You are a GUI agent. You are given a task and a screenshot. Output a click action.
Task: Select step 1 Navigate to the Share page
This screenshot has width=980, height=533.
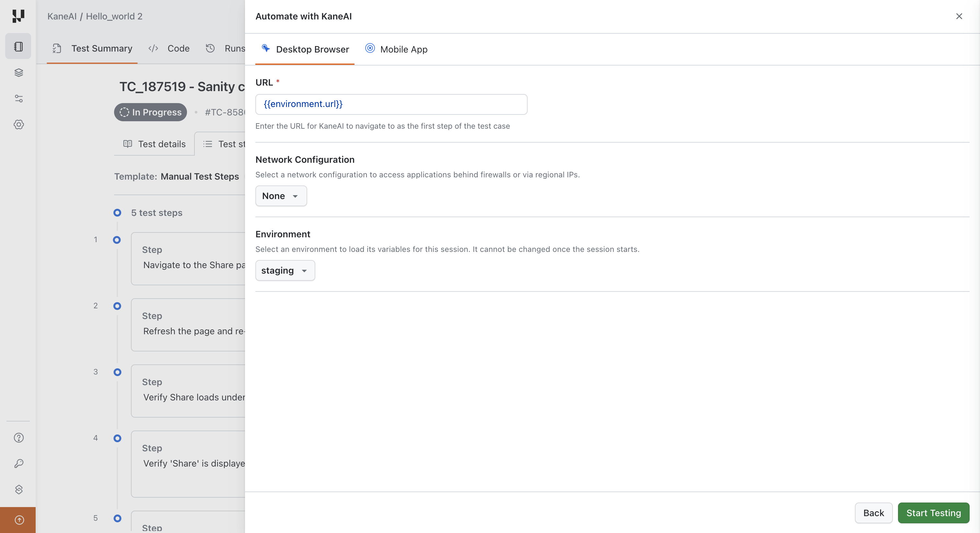(188, 259)
